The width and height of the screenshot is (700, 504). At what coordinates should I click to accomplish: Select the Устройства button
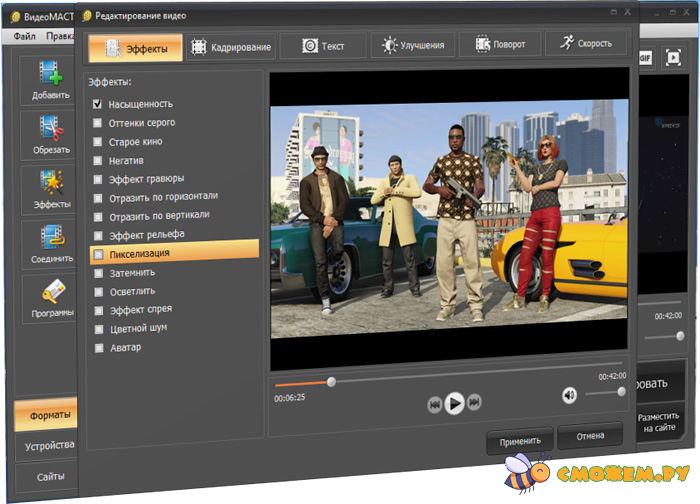[46, 446]
